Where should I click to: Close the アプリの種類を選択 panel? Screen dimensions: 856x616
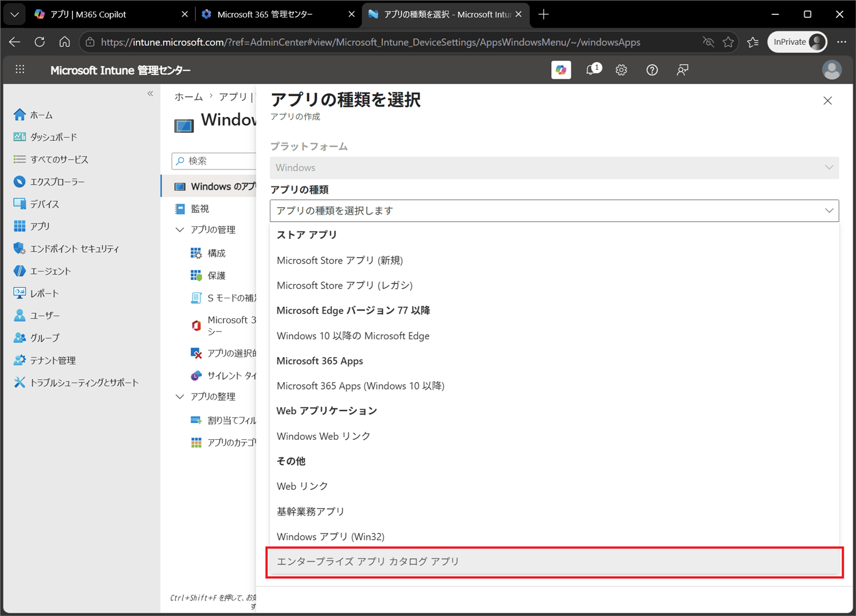coord(827,101)
